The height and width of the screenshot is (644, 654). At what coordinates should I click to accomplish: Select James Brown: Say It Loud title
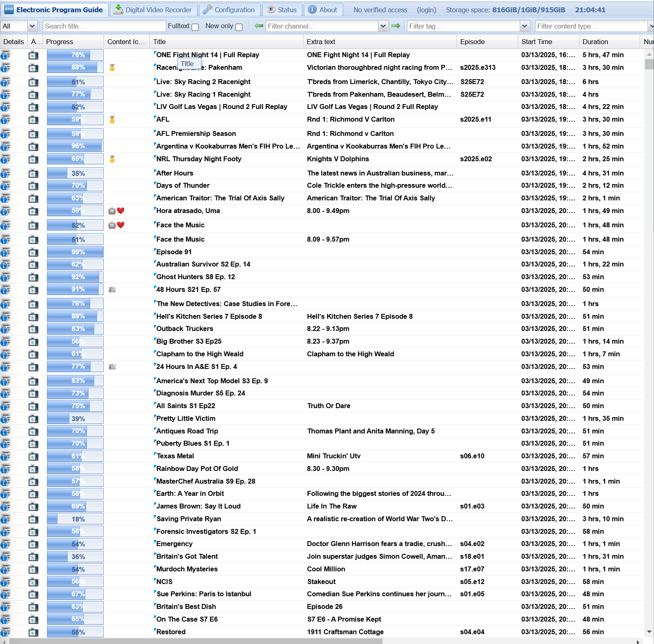click(x=198, y=506)
